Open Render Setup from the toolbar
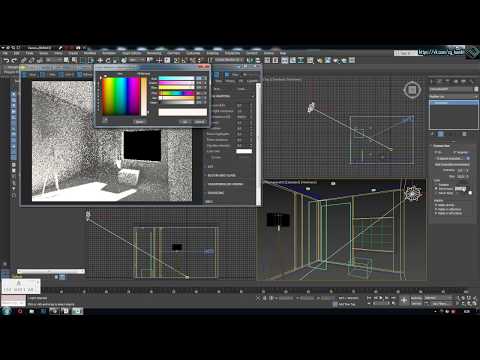480x360 pixels. [x=320, y=60]
